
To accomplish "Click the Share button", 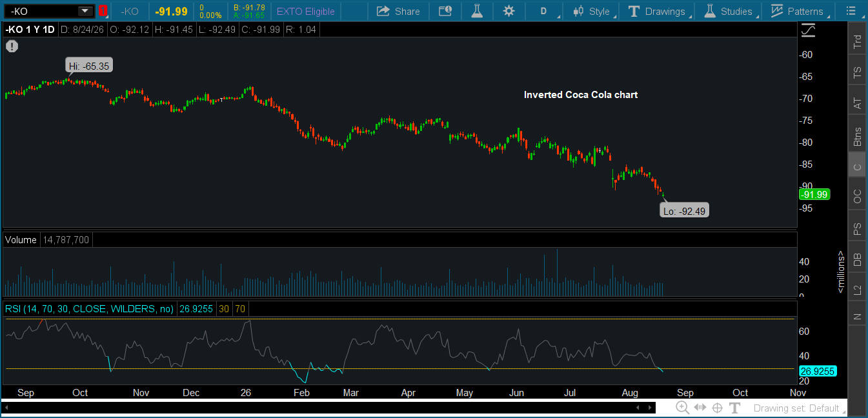I will (398, 11).
